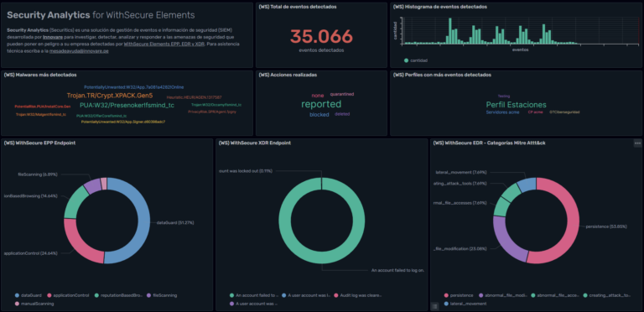
Task: Filter by 'quarantined' action tag
Action: (x=342, y=94)
